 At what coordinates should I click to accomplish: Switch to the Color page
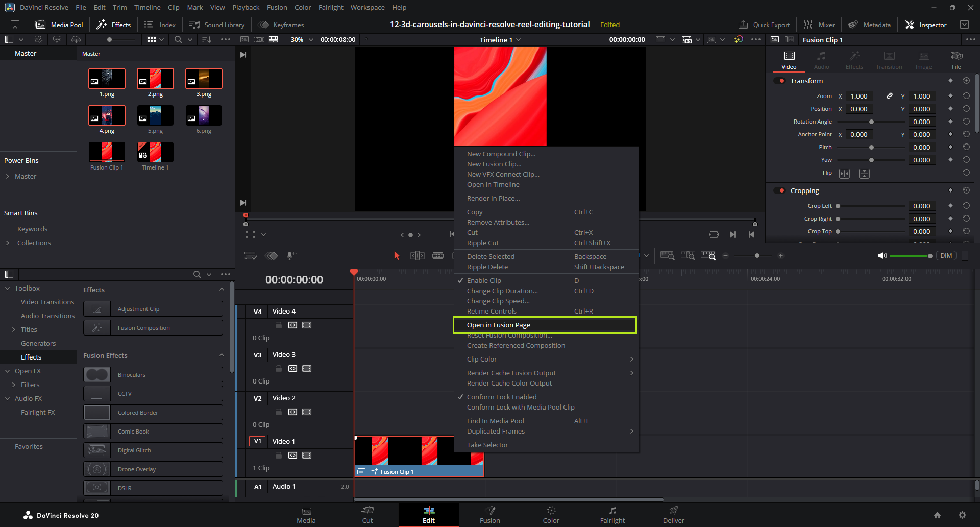(x=551, y=514)
